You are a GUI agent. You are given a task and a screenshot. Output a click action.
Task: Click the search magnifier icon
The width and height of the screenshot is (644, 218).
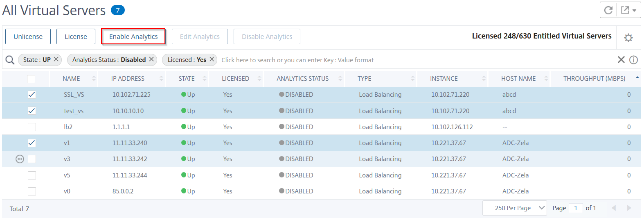click(x=10, y=60)
